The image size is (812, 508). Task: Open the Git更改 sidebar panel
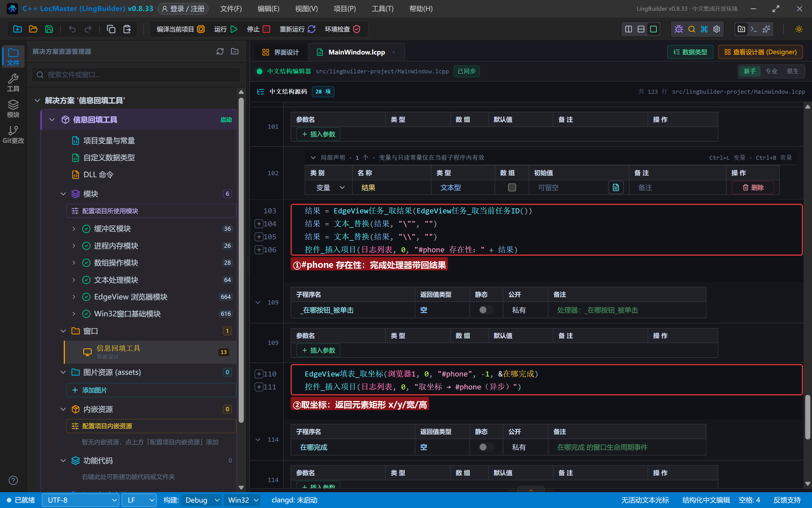tap(13, 134)
